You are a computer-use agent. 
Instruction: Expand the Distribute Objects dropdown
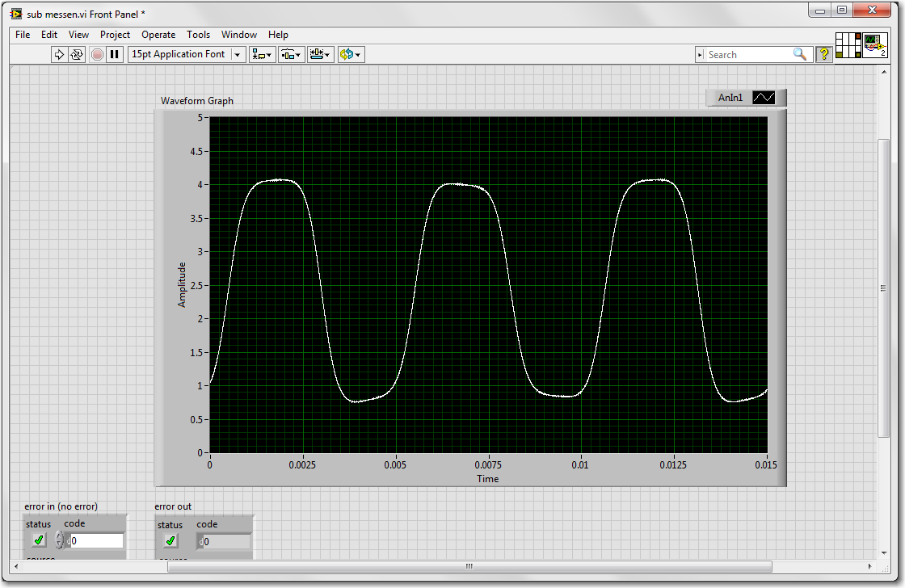[x=291, y=54]
